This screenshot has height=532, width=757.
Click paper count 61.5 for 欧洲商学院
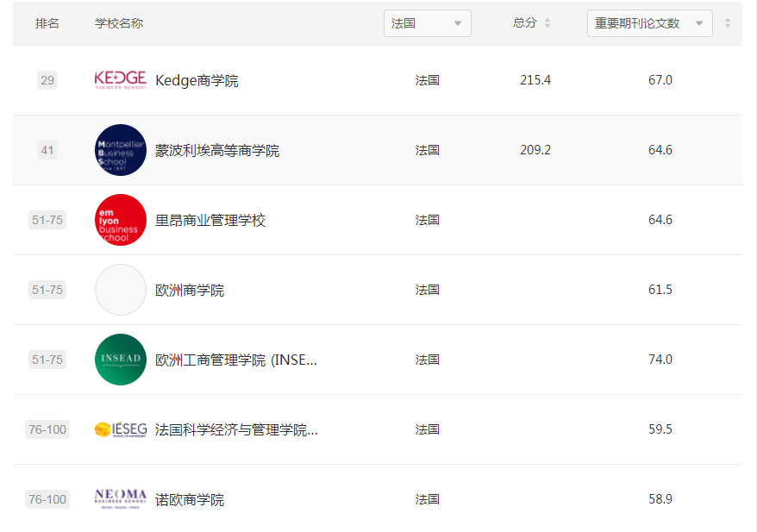click(660, 290)
